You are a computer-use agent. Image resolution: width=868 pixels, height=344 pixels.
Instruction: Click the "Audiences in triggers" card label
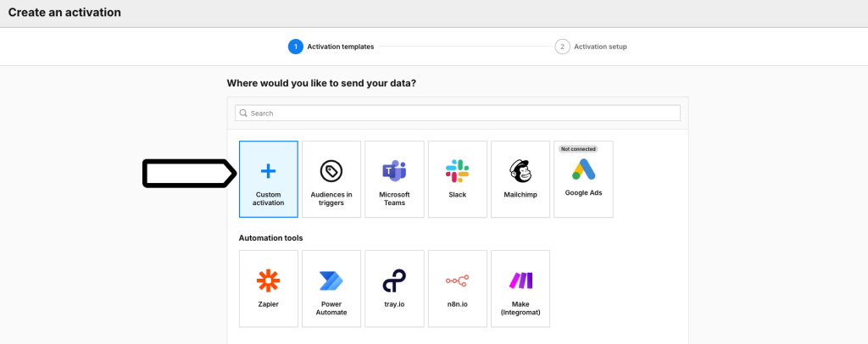[331, 198]
